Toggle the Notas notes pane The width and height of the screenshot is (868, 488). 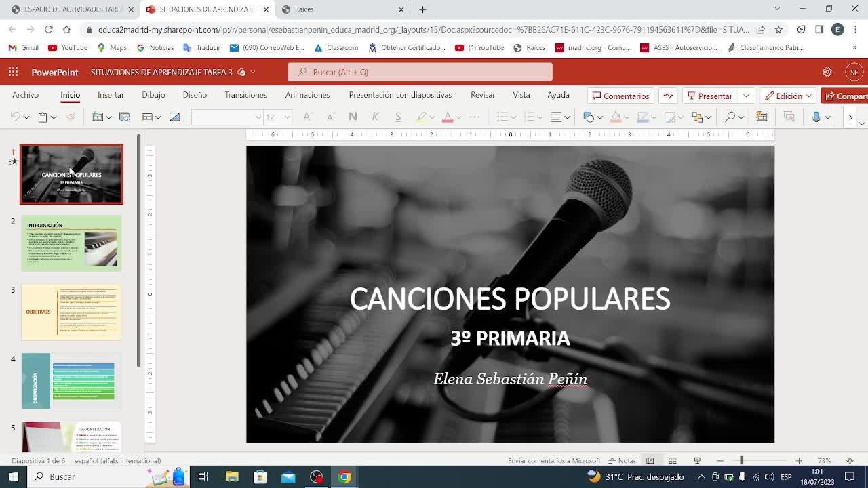[x=622, y=460]
